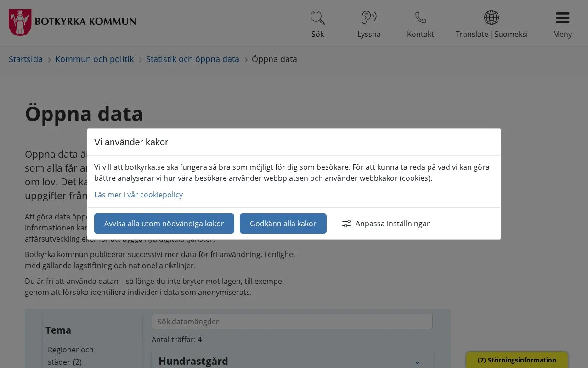Switch to Suomeksi language
The height and width of the screenshot is (368, 588).
pos(511,34)
